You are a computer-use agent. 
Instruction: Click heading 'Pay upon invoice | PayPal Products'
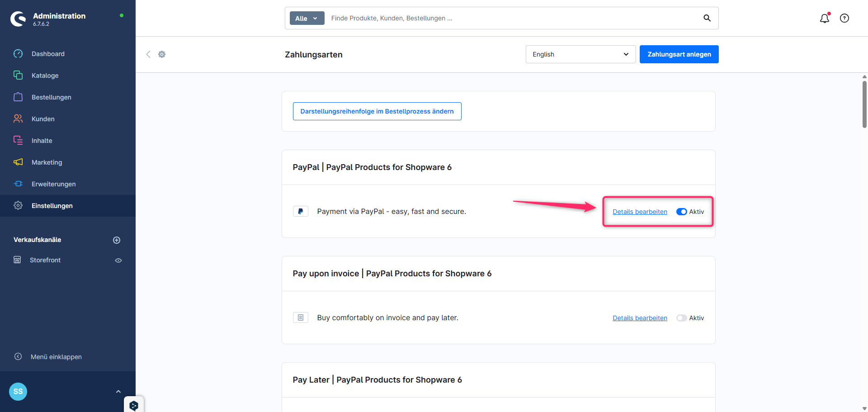(x=392, y=274)
